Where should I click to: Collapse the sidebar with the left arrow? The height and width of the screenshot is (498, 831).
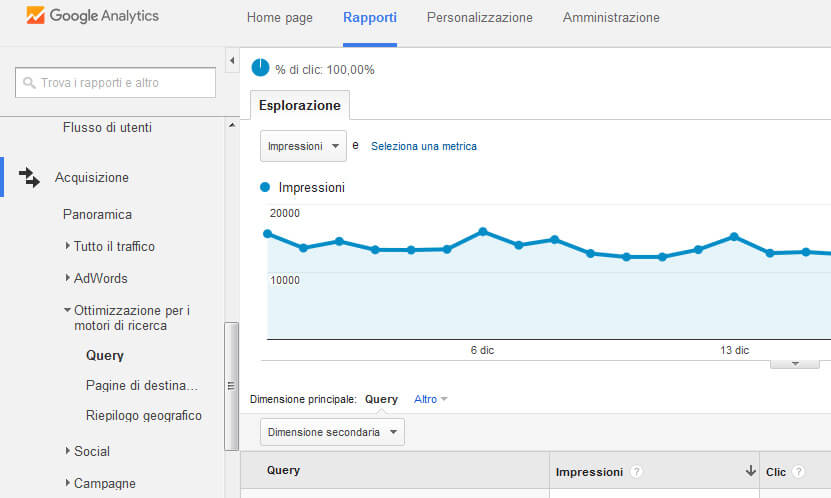coord(232,60)
